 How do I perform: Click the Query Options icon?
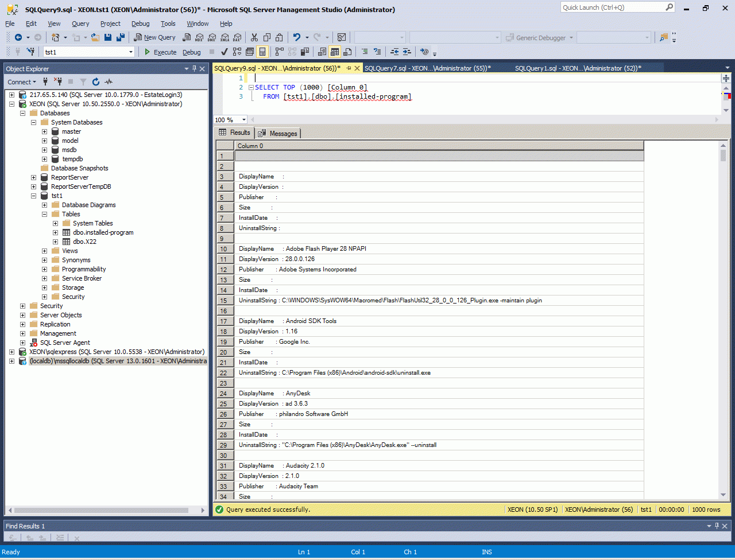click(x=250, y=52)
